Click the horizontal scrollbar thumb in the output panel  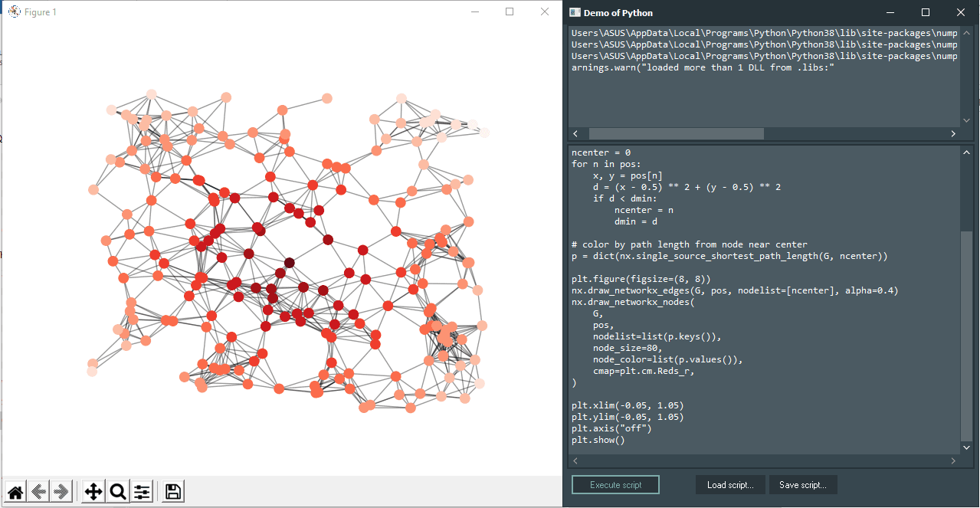point(677,133)
